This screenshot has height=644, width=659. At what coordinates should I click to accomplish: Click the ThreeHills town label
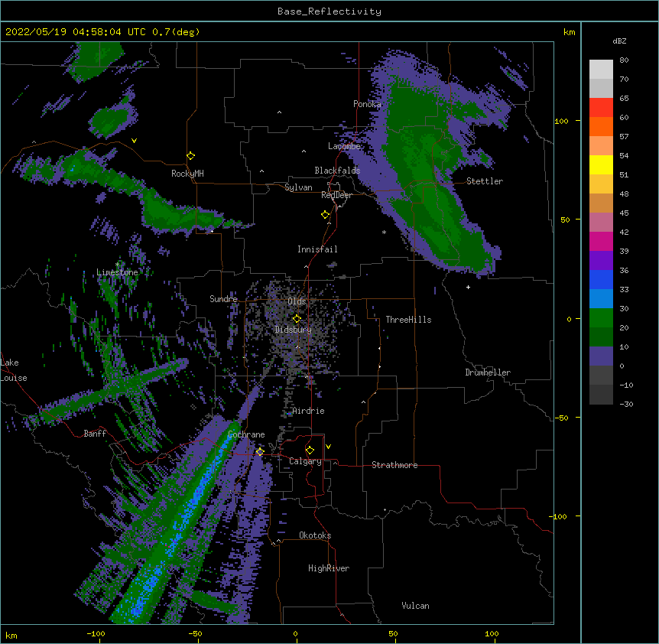(x=408, y=320)
